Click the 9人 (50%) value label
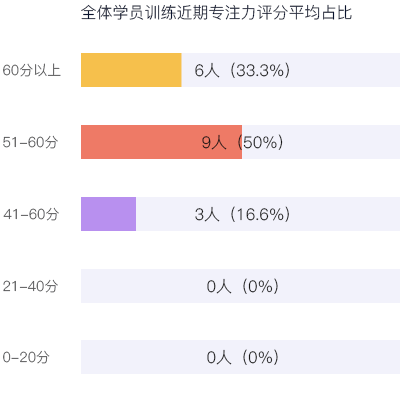 [243, 142]
